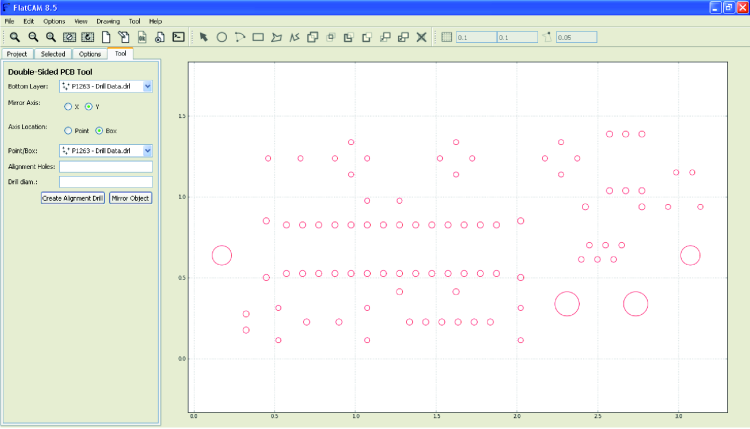750x429 pixels.
Task: Click the Bottom Layer: label
Action: coord(28,87)
